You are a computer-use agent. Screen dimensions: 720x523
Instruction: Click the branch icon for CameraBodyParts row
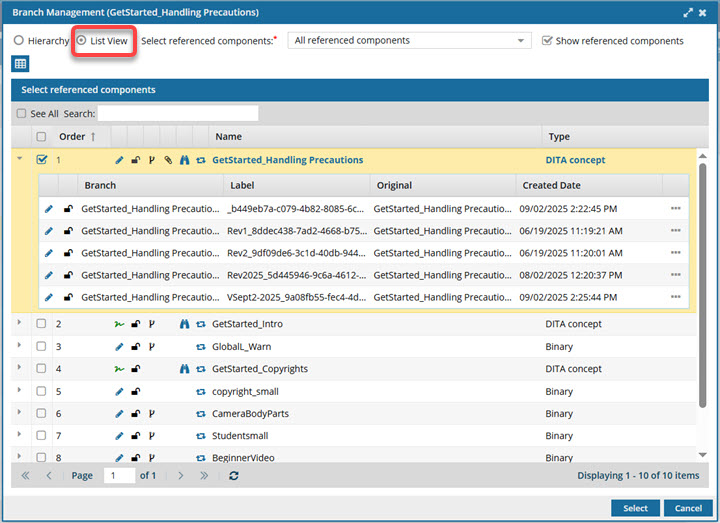point(152,414)
